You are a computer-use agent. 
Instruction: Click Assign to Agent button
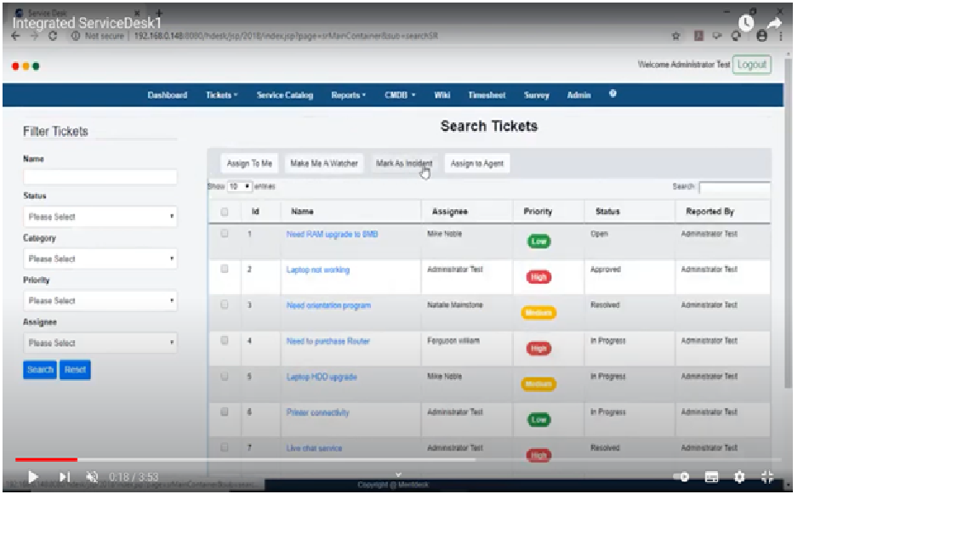[477, 163]
